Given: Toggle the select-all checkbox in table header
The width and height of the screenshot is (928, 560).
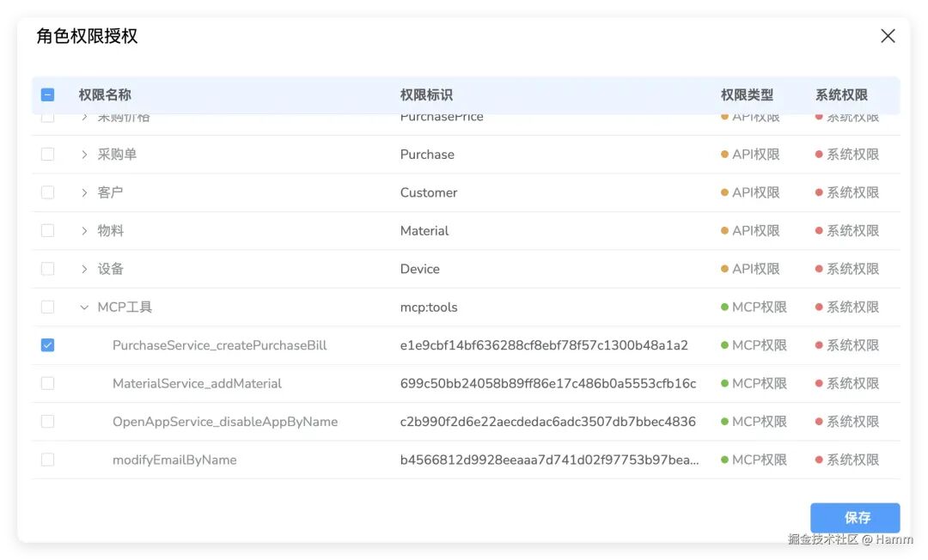Looking at the screenshot, I should (x=48, y=94).
